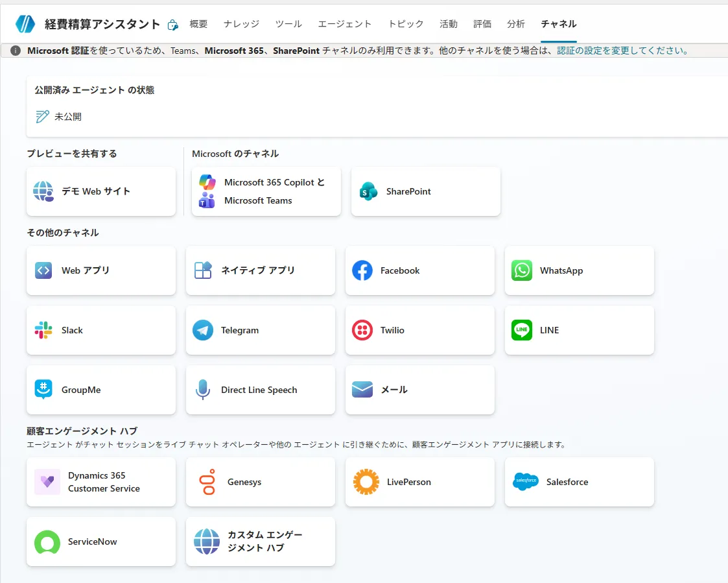Click the SharePoint icon
The image size is (728, 583).
pyautogui.click(x=368, y=191)
